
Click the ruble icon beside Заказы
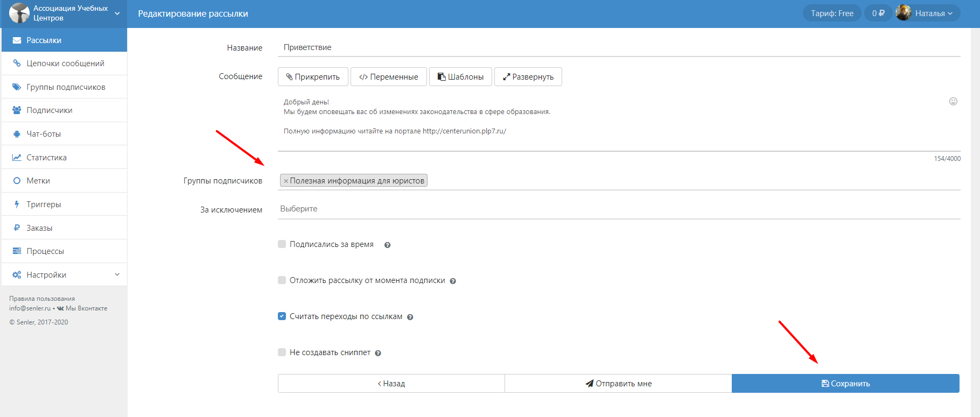tap(17, 228)
